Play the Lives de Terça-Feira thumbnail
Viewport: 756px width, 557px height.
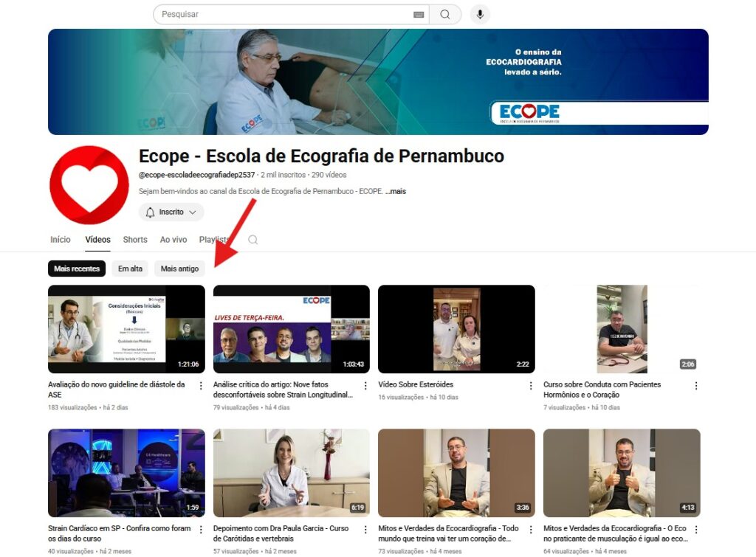[x=291, y=329]
